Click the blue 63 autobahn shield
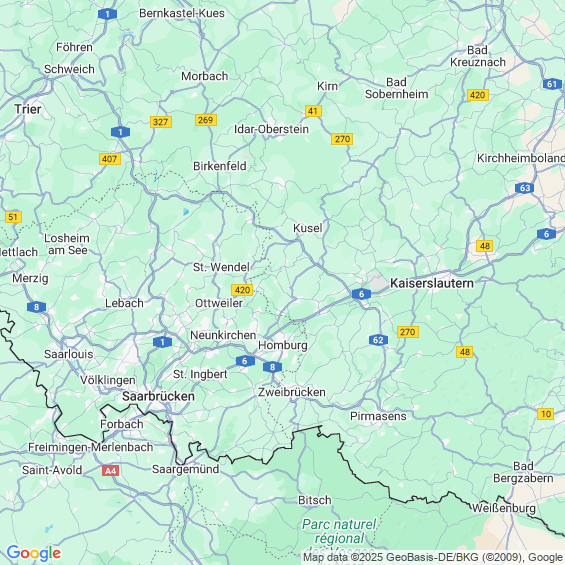 524,188
